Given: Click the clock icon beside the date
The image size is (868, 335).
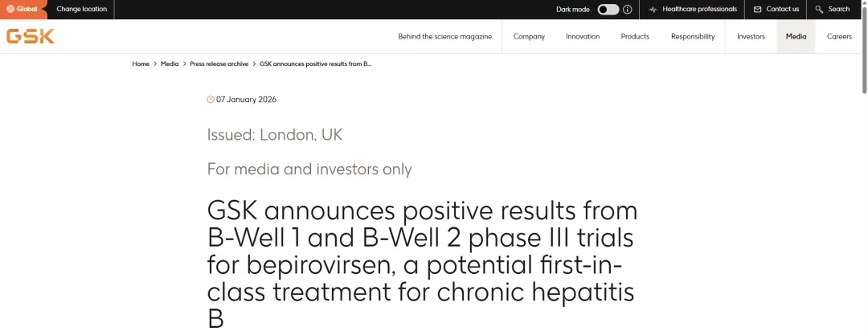Looking at the screenshot, I should (x=211, y=100).
